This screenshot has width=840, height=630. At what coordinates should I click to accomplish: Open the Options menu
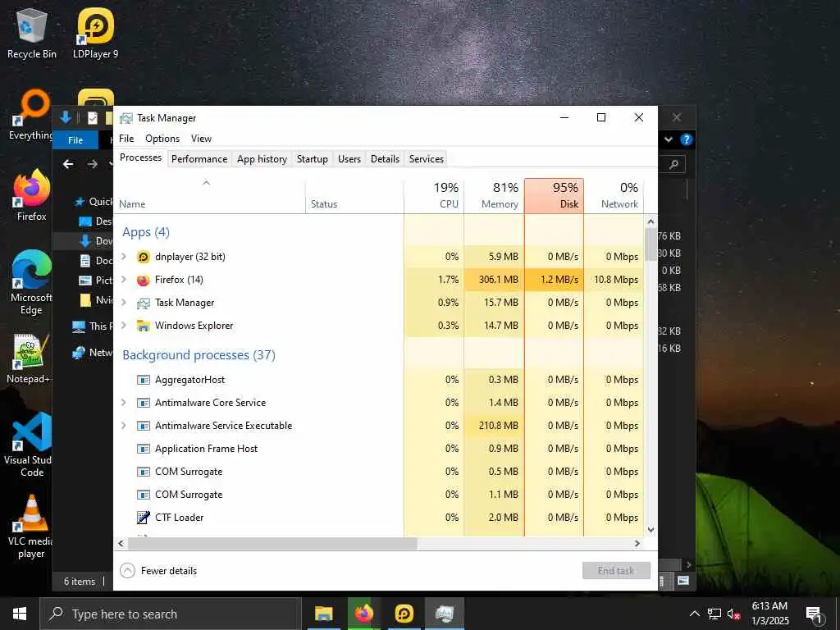(x=162, y=139)
